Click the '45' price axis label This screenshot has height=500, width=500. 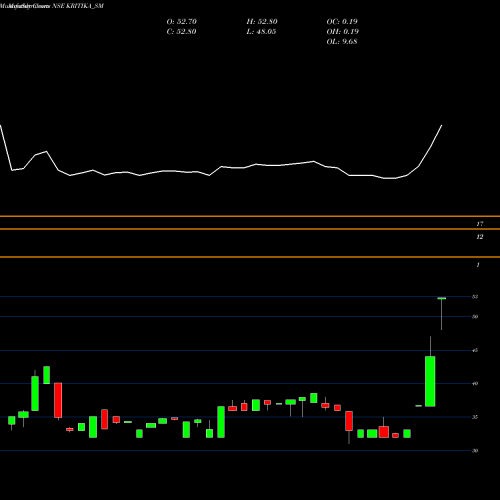[475, 350]
